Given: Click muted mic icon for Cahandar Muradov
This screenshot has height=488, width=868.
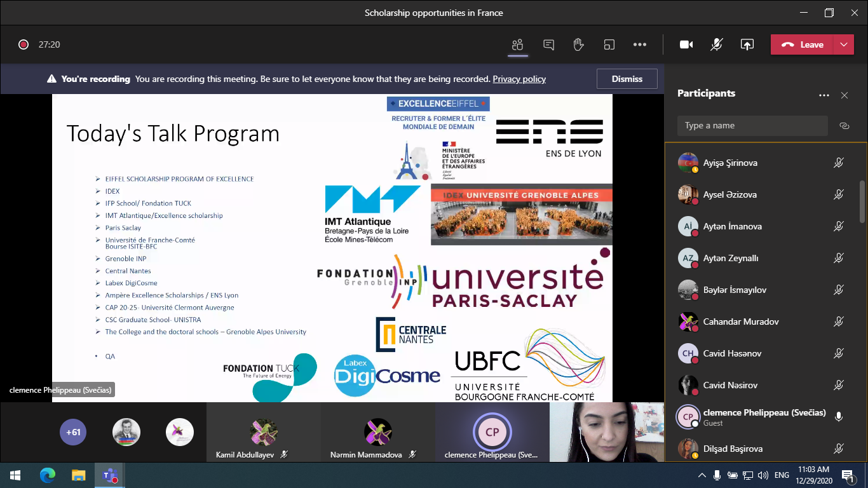Looking at the screenshot, I should [x=839, y=322].
